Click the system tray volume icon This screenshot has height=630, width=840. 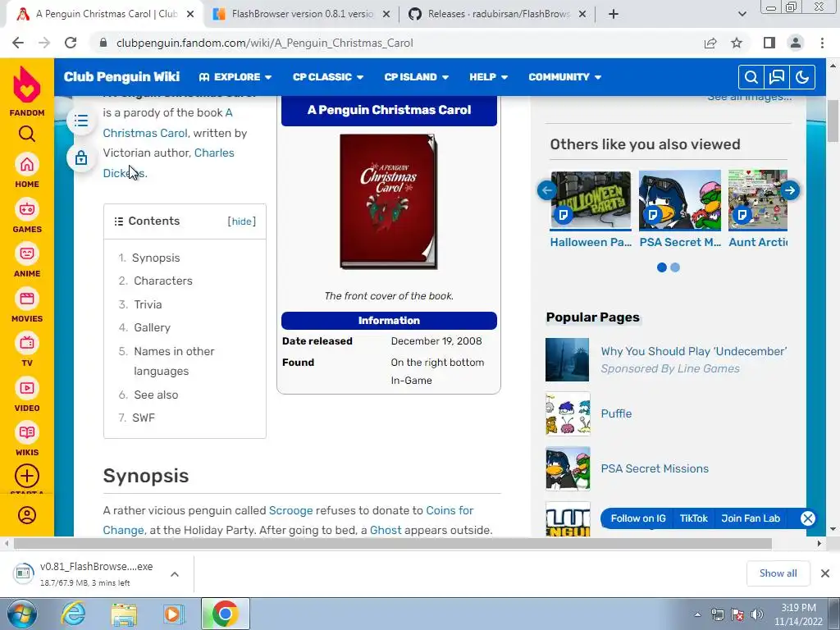point(757,614)
